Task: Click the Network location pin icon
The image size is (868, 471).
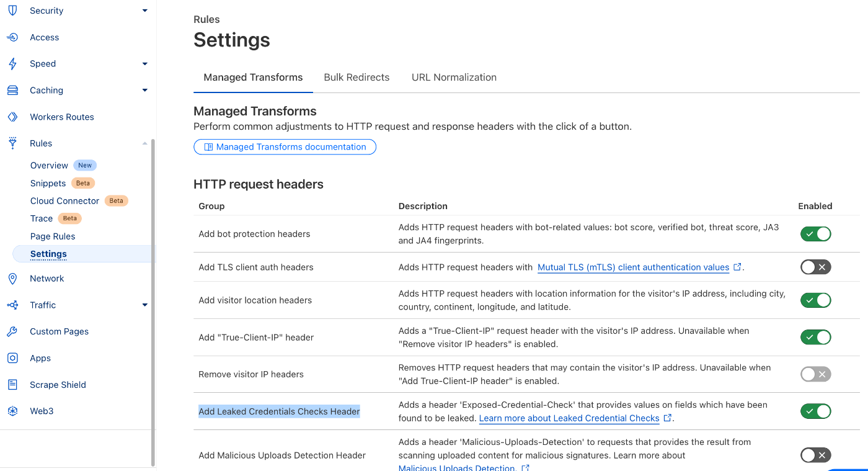Action: pos(12,279)
